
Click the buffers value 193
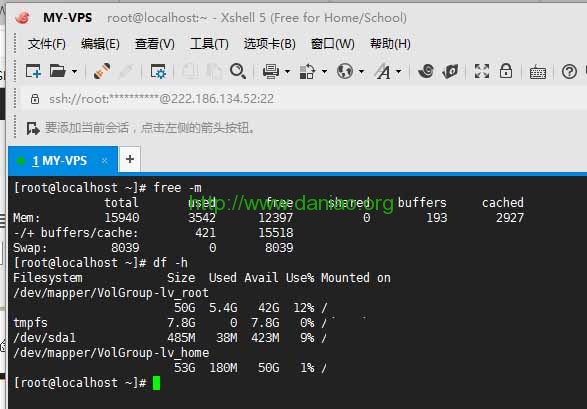point(437,218)
